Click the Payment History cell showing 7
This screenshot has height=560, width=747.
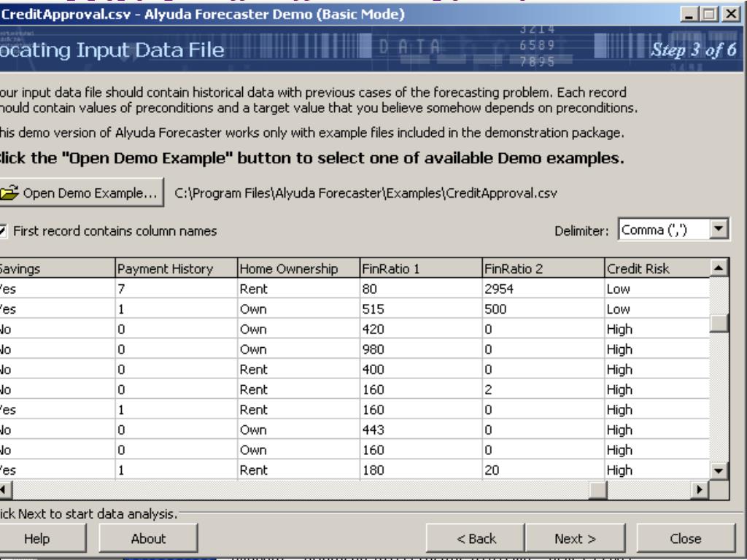click(176, 289)
